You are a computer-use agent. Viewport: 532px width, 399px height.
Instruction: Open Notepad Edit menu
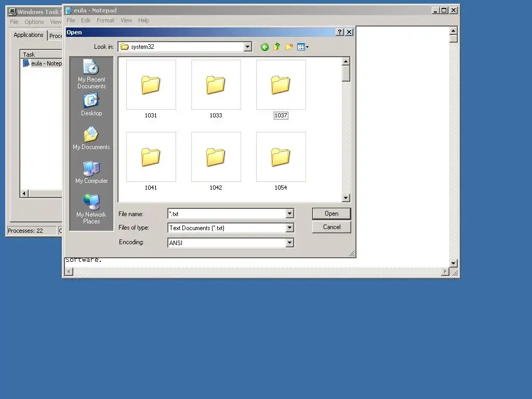(x=86, y=20)
